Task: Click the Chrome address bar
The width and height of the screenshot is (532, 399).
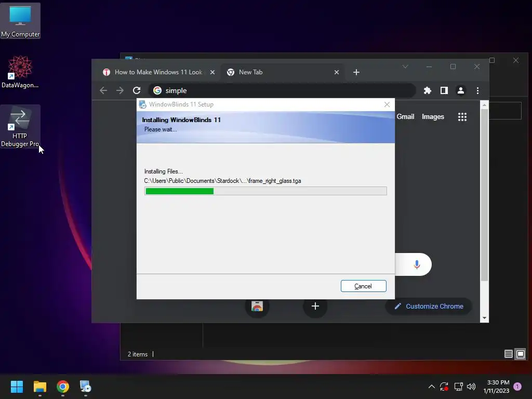Action: click(282, 90)
